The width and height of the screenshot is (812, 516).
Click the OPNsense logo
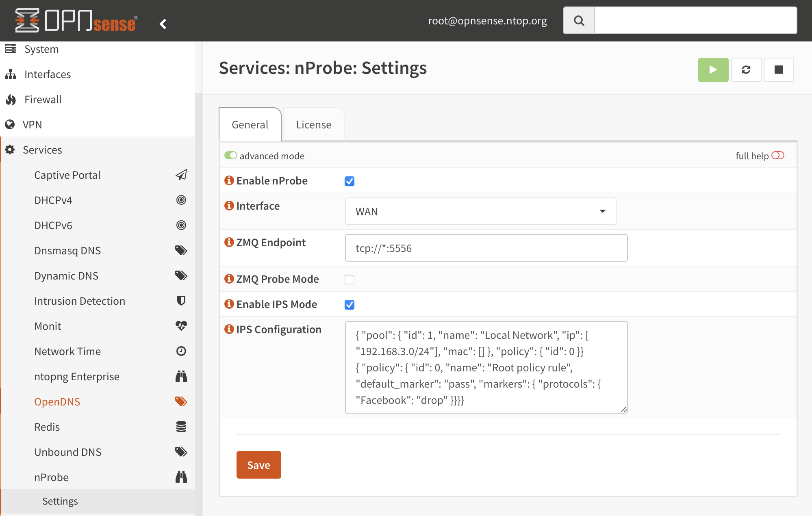(x=76, y=20)
